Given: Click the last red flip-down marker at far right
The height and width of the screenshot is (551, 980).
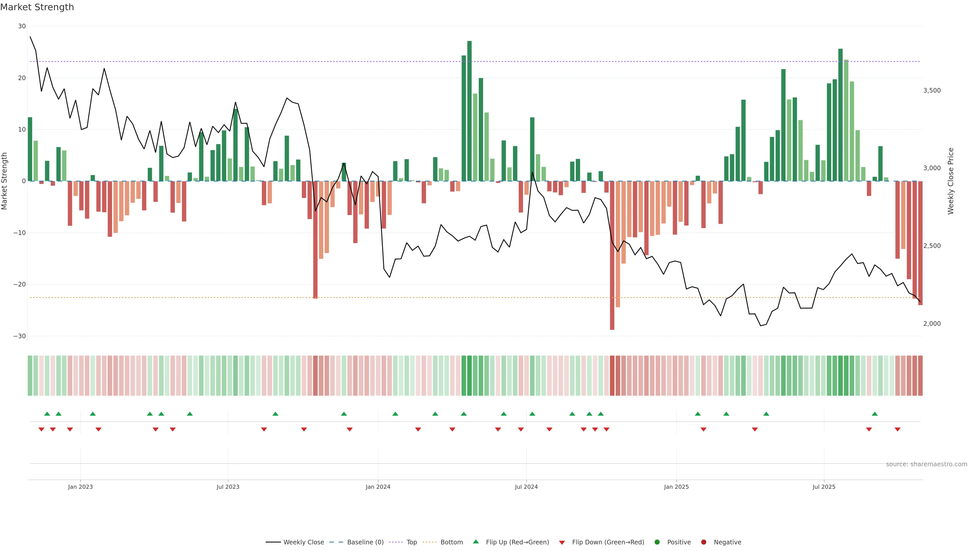Looking at the screenshot, I should click(x=898, y=429).
